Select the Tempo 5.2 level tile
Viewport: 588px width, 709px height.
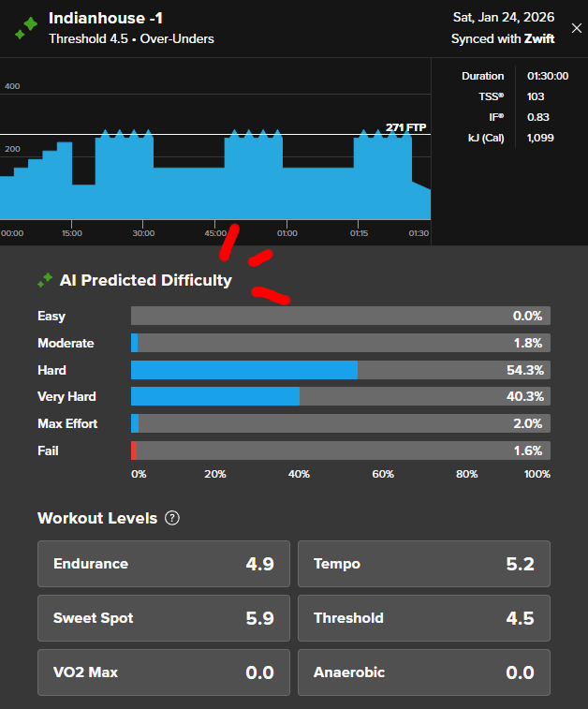(x=423, y=564)
